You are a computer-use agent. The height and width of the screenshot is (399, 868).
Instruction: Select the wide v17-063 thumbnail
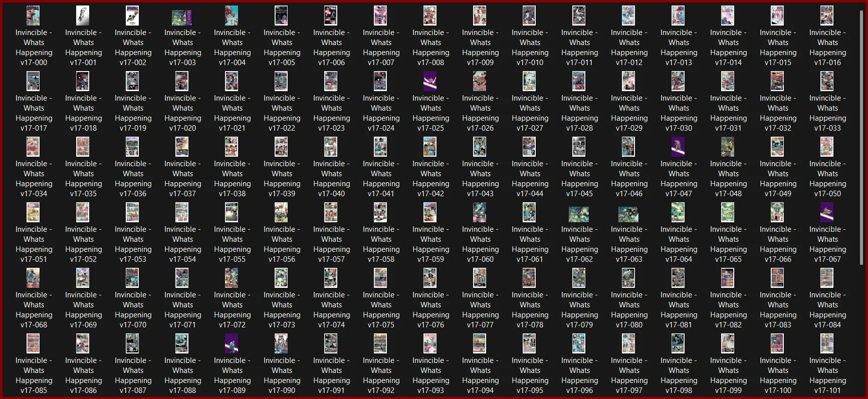[628, 215]
